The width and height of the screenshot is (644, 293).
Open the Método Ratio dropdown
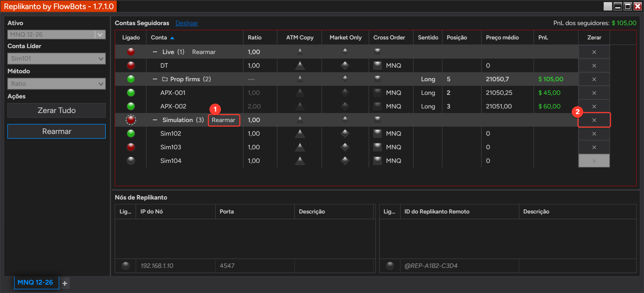(x=57, y=84)
